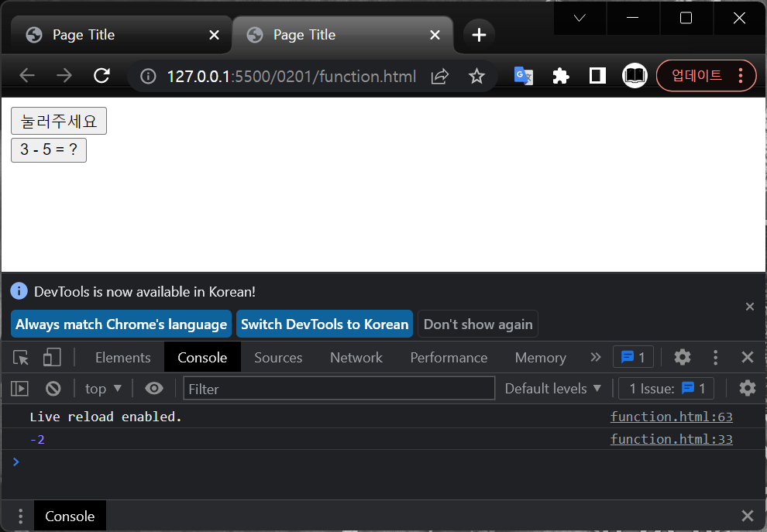This screenshot has width=767, height=532.
Task: Show the console sidebar
Action: [x=19, y=389]
